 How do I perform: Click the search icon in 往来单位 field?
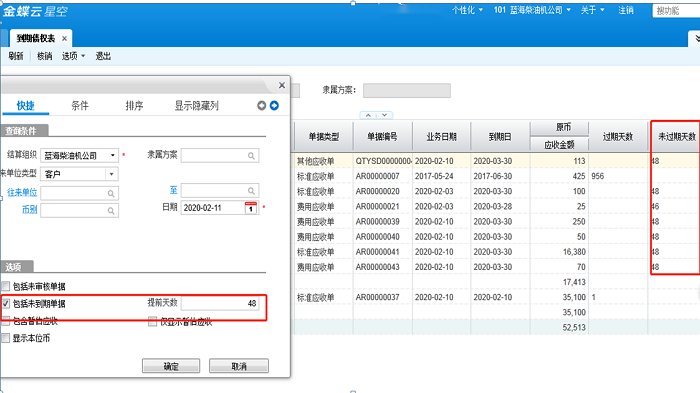[x=111, y=193]
